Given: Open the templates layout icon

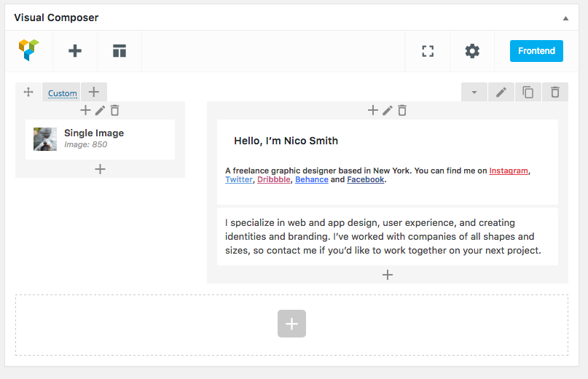Looking at the screenshot, I should [x=119, y=51].
